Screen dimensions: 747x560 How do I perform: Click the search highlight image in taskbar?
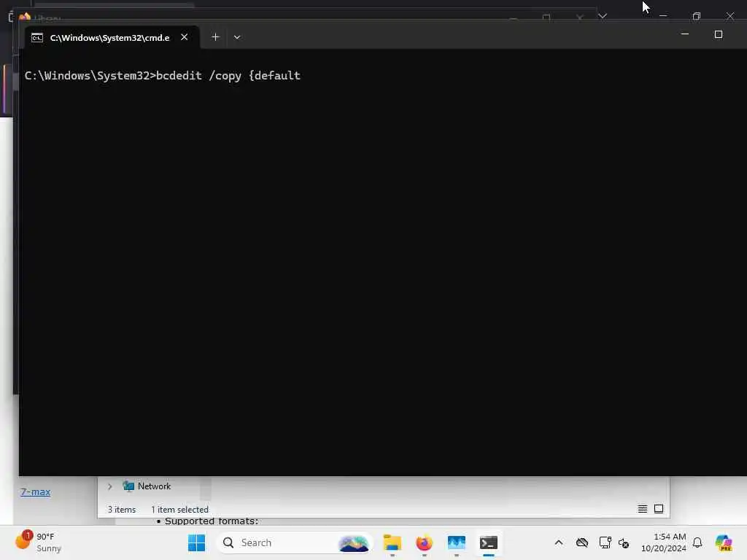point(354,543)
